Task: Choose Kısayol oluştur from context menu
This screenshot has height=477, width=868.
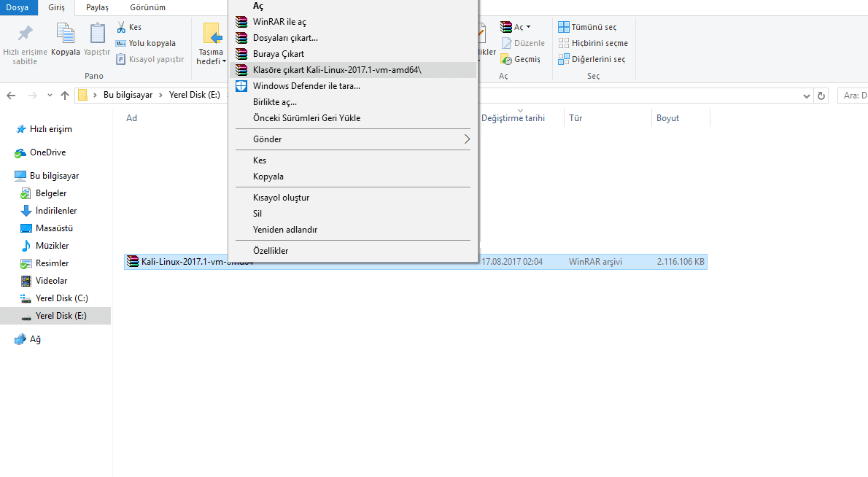Action: click(x=352, y=198)
